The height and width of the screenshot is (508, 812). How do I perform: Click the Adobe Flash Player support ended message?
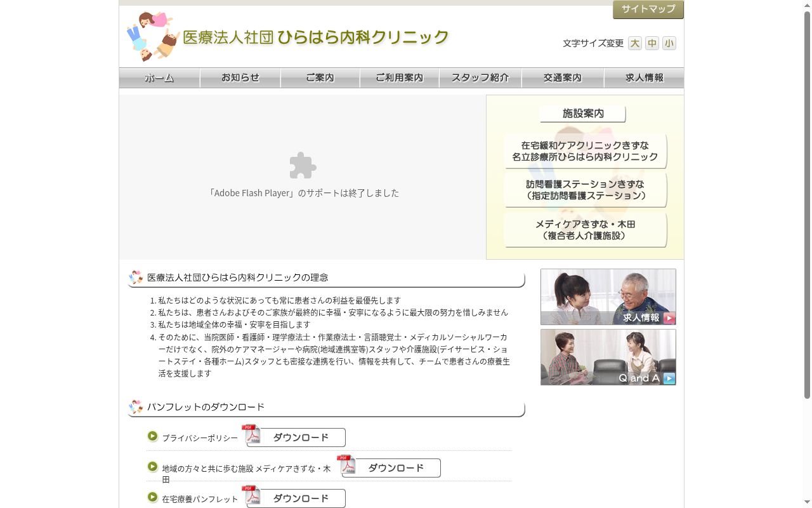tap(303, 193)
